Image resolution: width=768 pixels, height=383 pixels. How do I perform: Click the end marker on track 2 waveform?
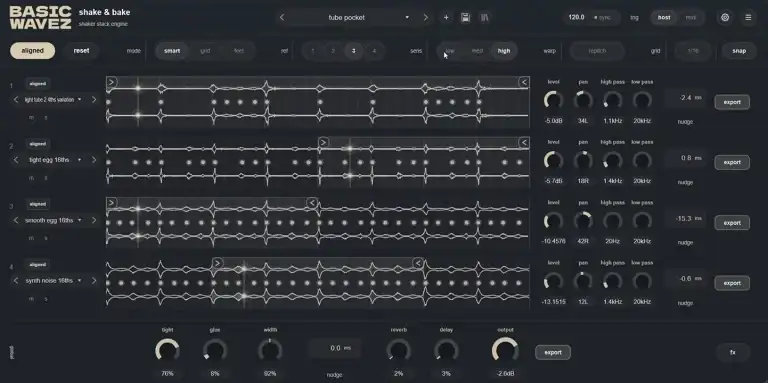[x=524, y=142]
